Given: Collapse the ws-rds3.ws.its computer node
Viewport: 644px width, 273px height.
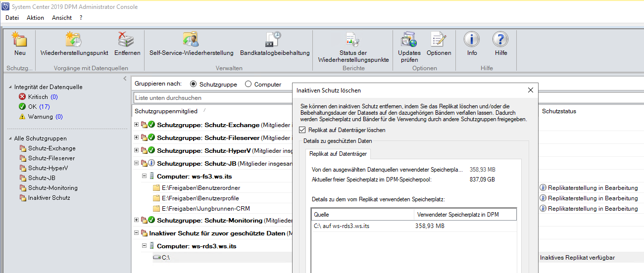Looking at the screenshot, I should 145,246.
